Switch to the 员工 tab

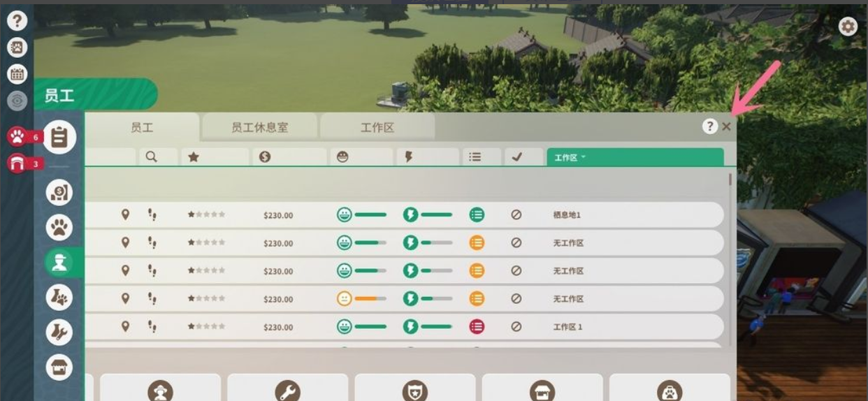(142, 127)
